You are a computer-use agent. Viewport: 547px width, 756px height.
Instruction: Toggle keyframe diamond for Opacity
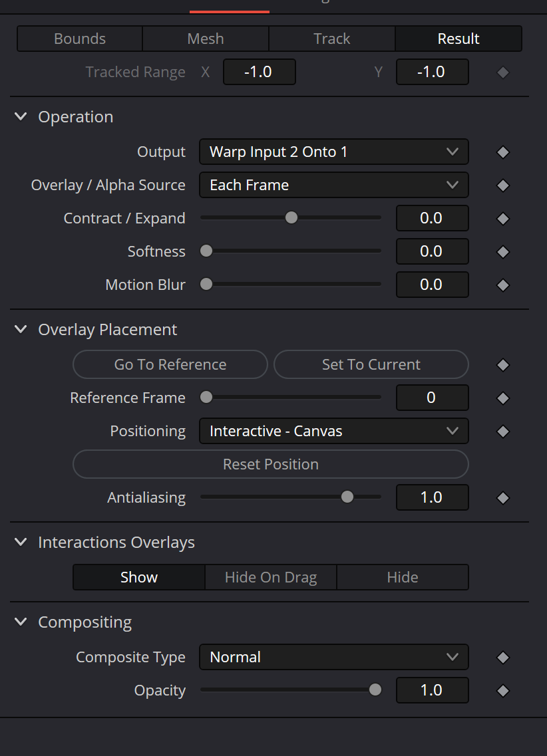[502, 691]
